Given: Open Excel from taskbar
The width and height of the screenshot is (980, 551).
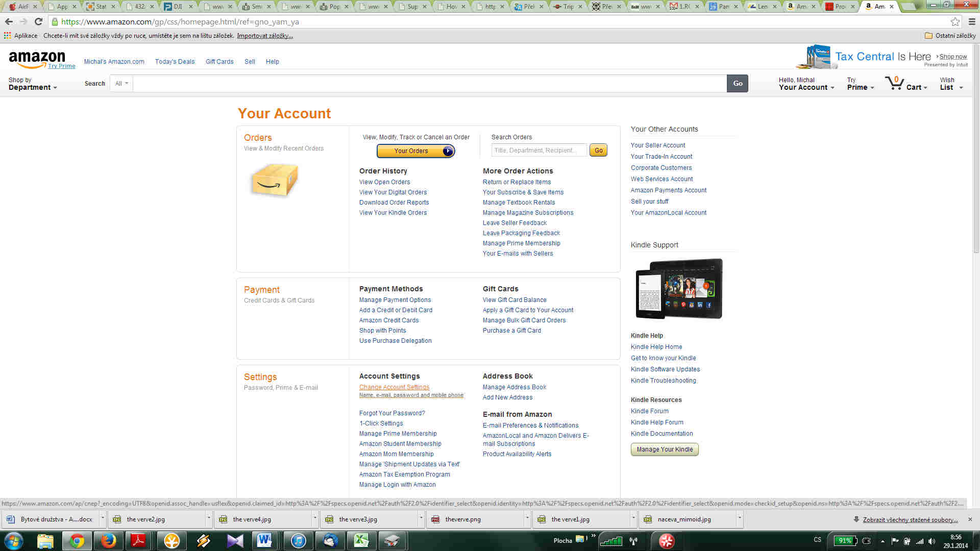Looking at the screenshot, I should pyautogui.click(x=361, y=541).
